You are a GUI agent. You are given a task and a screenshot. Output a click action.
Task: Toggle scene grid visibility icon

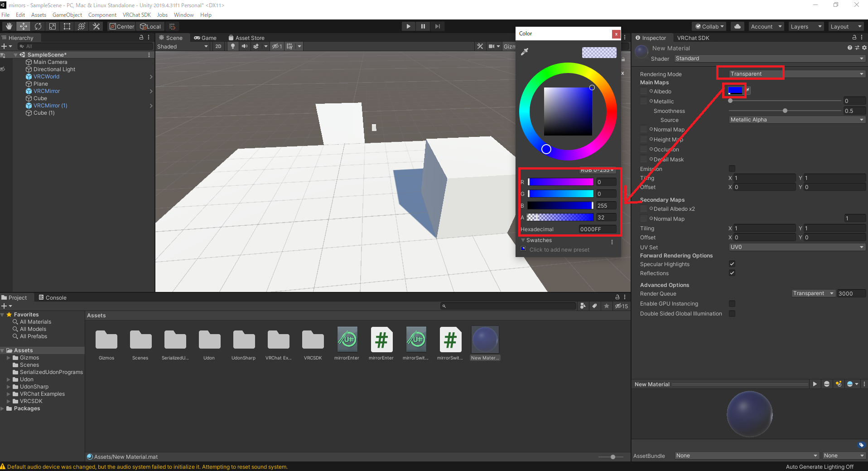point(290,46)
